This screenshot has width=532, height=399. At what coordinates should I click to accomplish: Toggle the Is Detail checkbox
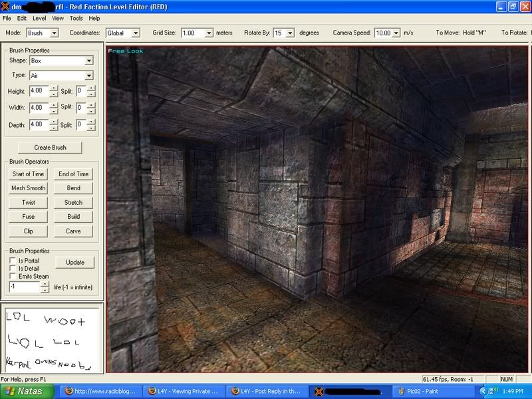(x=13, y=269)
